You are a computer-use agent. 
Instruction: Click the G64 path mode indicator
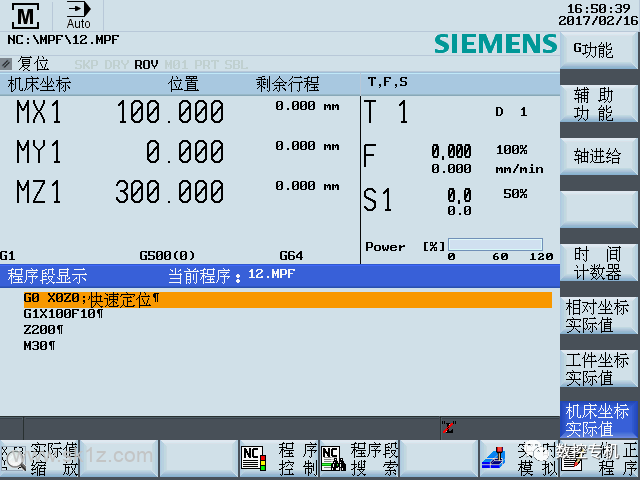coord(291,256)
